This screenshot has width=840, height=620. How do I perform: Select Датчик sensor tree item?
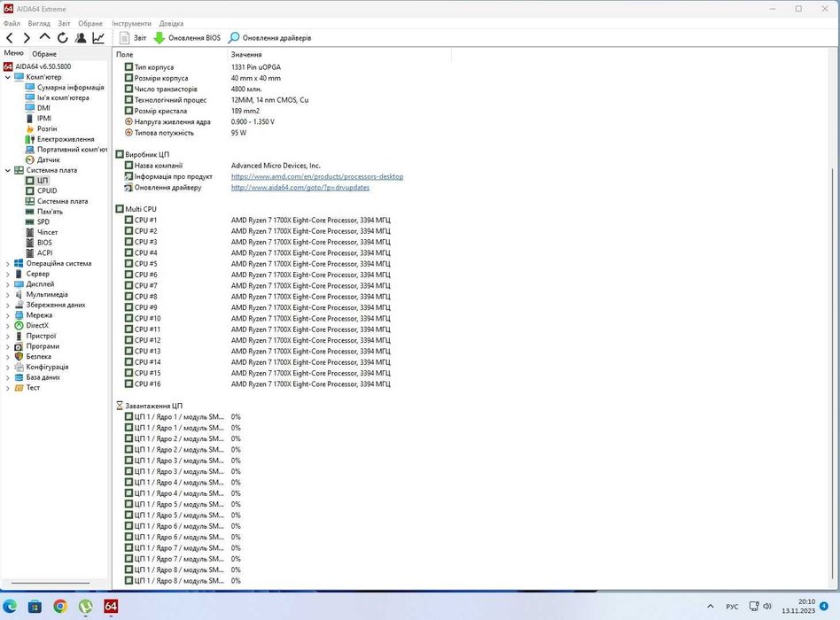tap(48, 159)
